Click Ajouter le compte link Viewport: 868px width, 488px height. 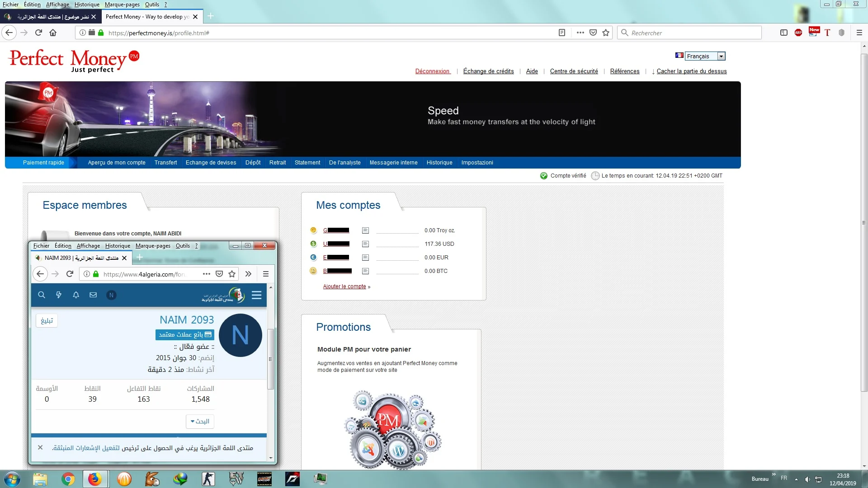344,286
